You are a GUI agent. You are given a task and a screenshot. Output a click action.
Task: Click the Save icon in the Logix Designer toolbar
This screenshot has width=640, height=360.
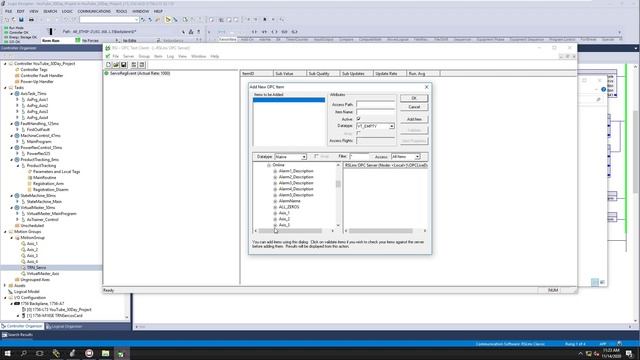pos(21,20)
